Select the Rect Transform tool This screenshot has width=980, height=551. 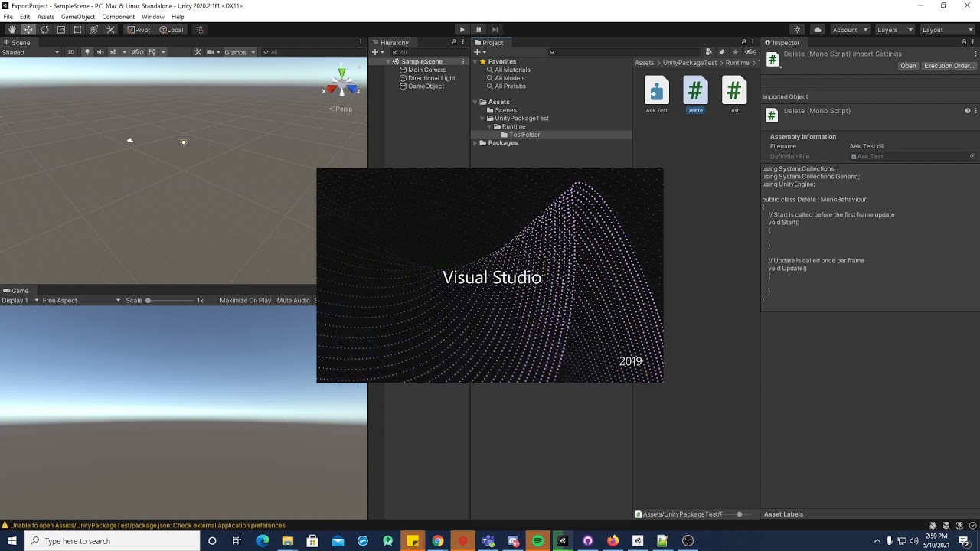[x=77, y=30]
